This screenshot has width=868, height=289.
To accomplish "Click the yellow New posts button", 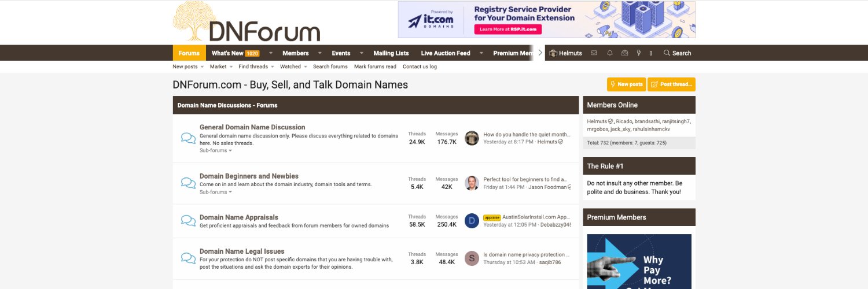I will (x=626, y=84).
